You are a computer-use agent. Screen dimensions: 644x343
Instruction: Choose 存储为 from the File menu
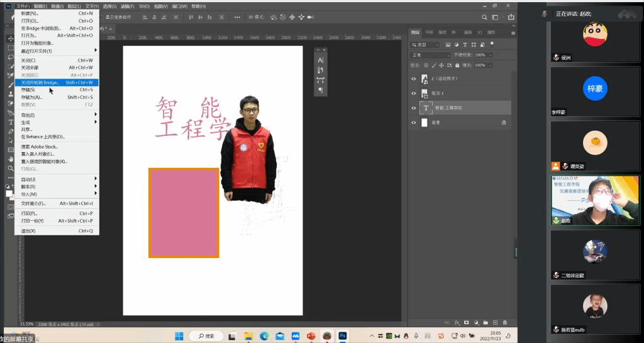[x=31, y=97]
